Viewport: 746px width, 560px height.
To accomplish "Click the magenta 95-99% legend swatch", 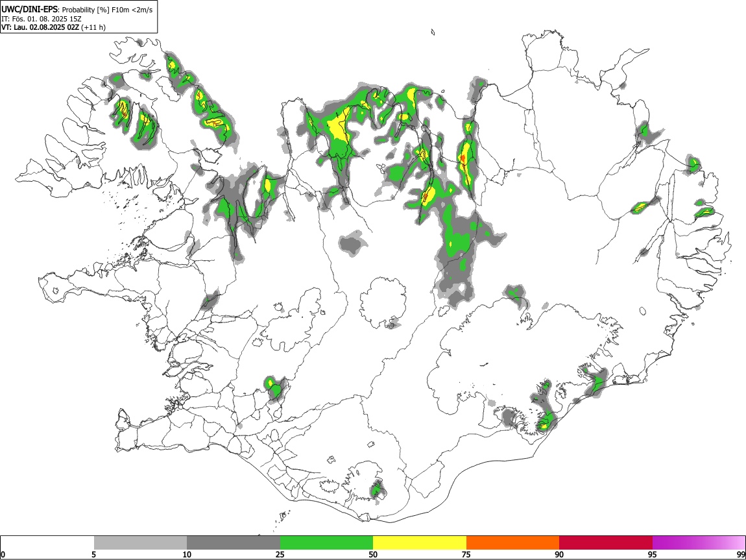I will click(x=699, y=542).
